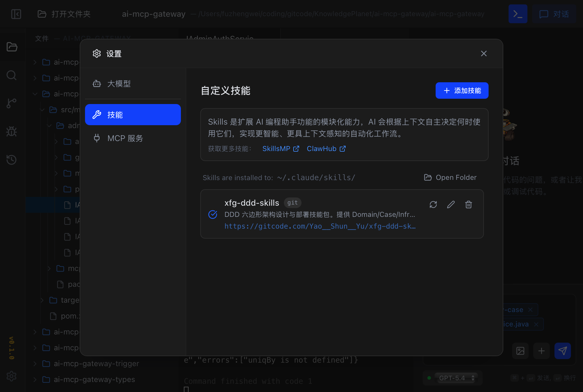Switch to the MCP 服务 settings tab
The width and height of the screenshot is (583, 392).
tap(125, 138)
